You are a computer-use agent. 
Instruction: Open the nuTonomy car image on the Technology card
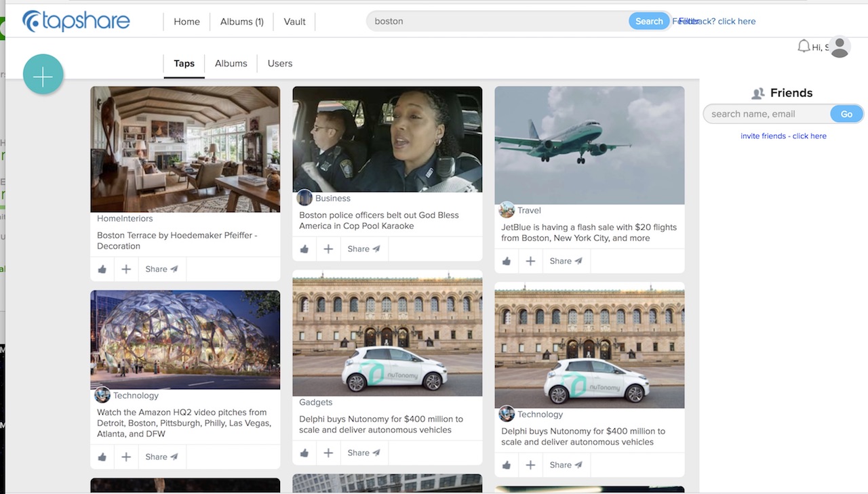[x=589, y=346]
